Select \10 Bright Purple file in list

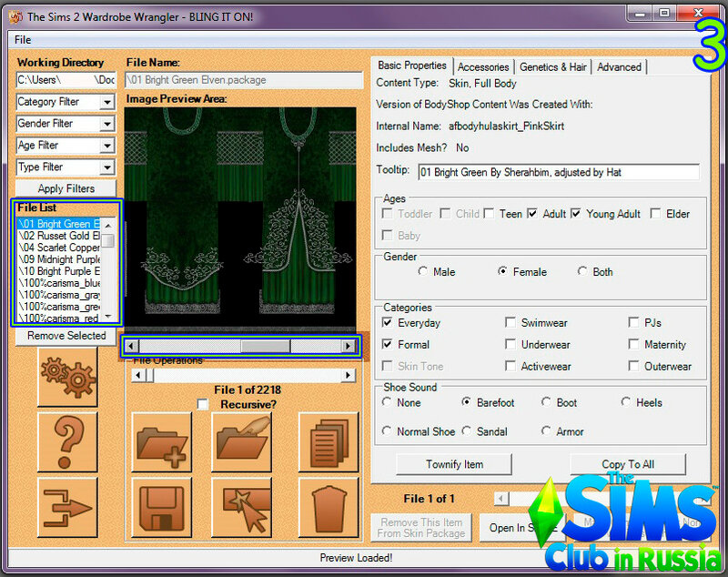pyautogui.click(x=59, y=271)
